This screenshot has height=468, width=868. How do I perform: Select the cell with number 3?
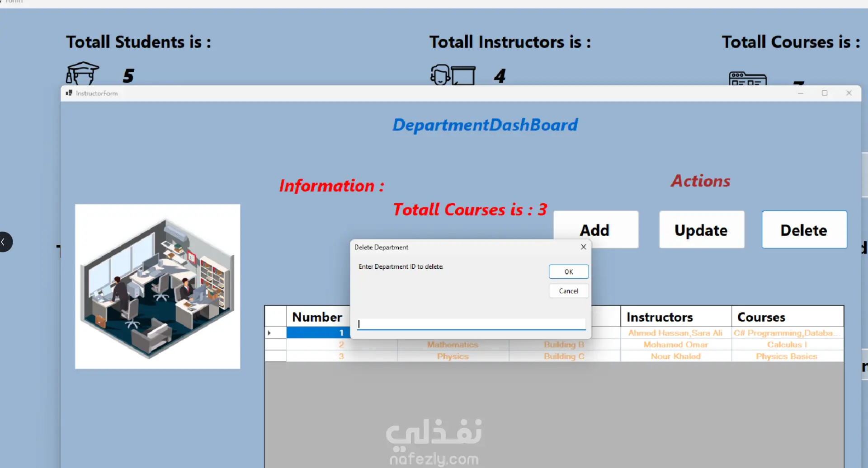[x=342, y=356]
